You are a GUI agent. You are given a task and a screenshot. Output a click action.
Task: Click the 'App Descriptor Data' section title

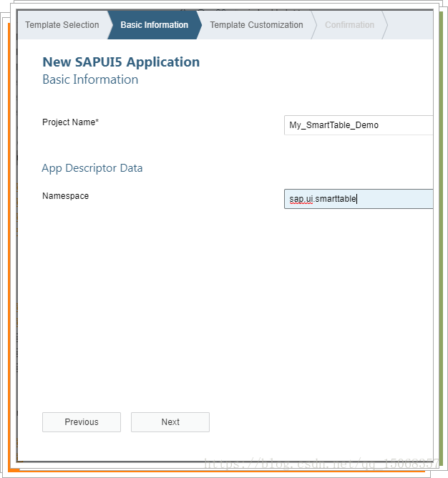click(x=92, y=168)
